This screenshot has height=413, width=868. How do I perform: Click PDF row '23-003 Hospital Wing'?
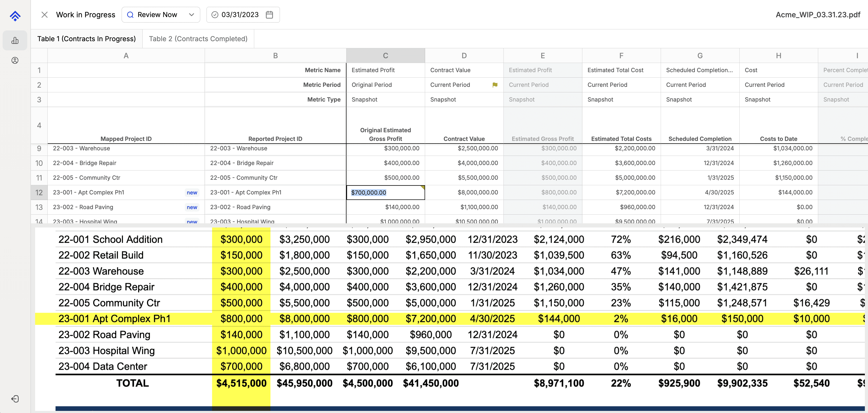pos(106,351)
